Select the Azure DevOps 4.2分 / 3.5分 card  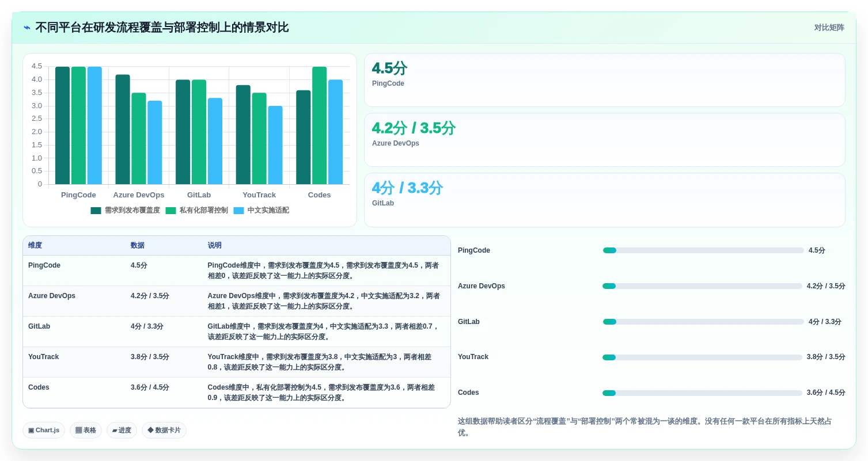(x=604, y=140)
